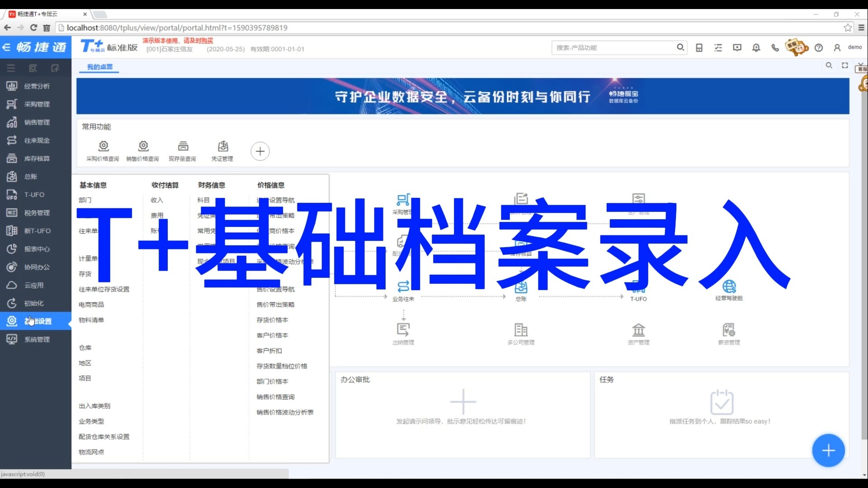Image resolution: width=868 pixels, height=488 pixels.
Task: Open 配货仓库关系设置 menu entry
Action: tap(104, 436)
